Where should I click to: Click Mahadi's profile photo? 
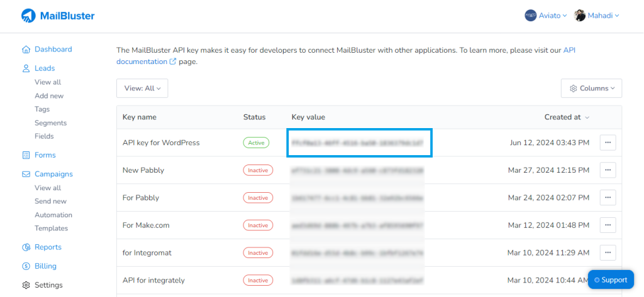(579, 16)
